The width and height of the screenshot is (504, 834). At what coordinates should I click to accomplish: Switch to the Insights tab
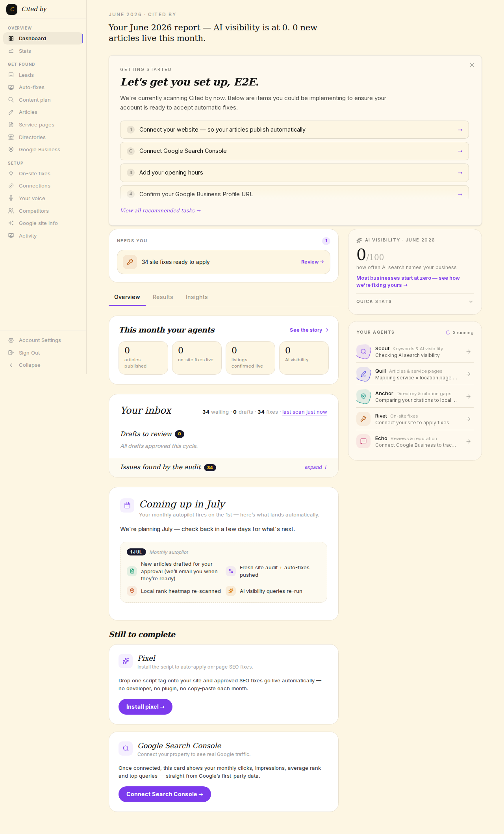click(197, 297)
